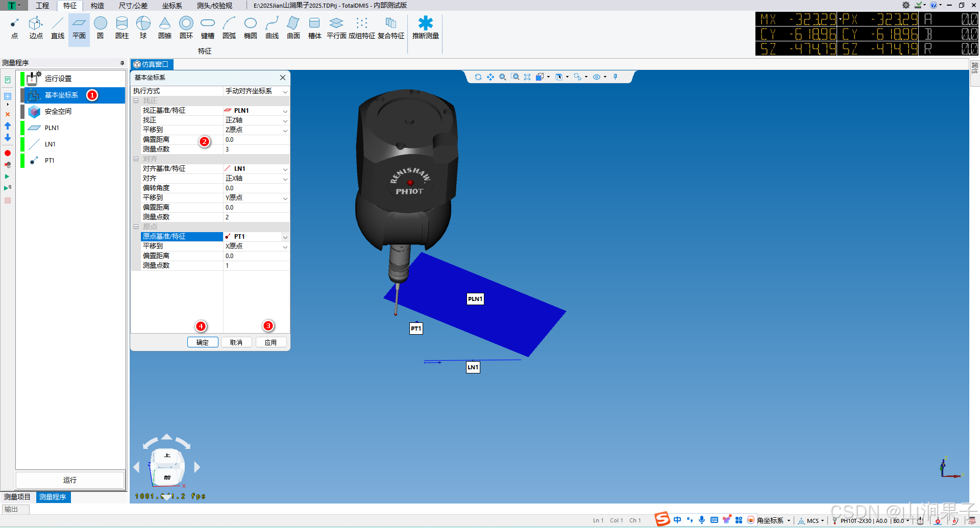Click the orange delete X in left sidebar
This screenshot has width=980, height=528.
pyautogui.click(x=8, y=114)
